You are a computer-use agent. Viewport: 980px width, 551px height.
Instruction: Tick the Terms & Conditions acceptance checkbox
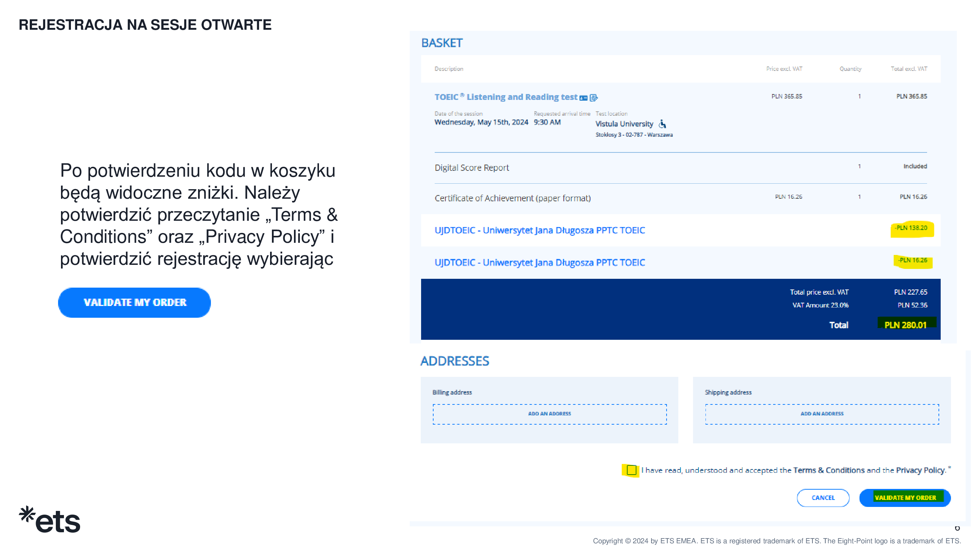pyautogui.click(x=631, y=470)
